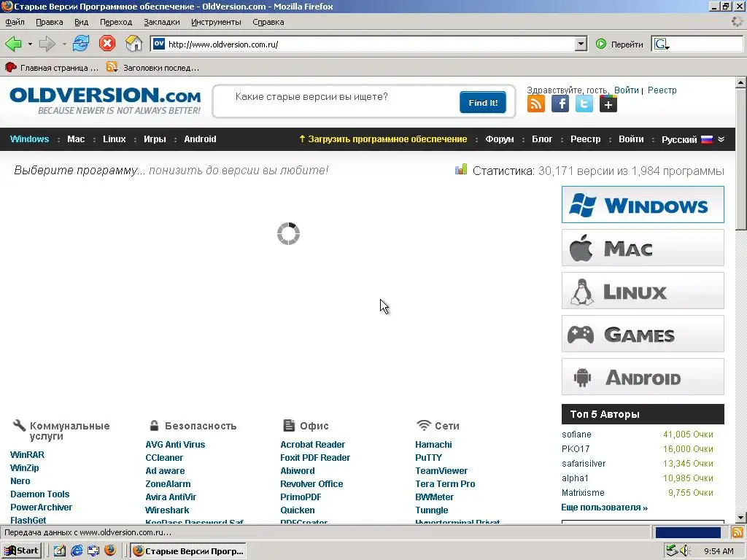Open the Заголовки послед… feed bookmark

(x=153, y=68)
